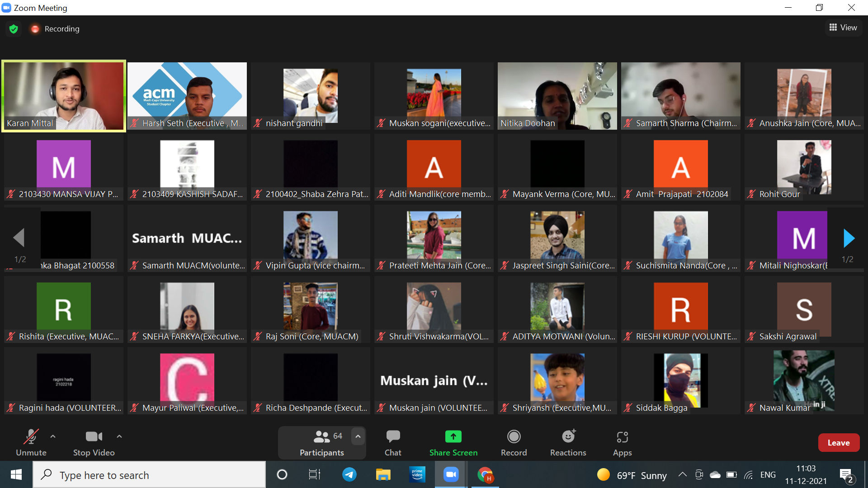Toggle Stop Video camera button
This screenshot has height=488, width=868.
94,443
